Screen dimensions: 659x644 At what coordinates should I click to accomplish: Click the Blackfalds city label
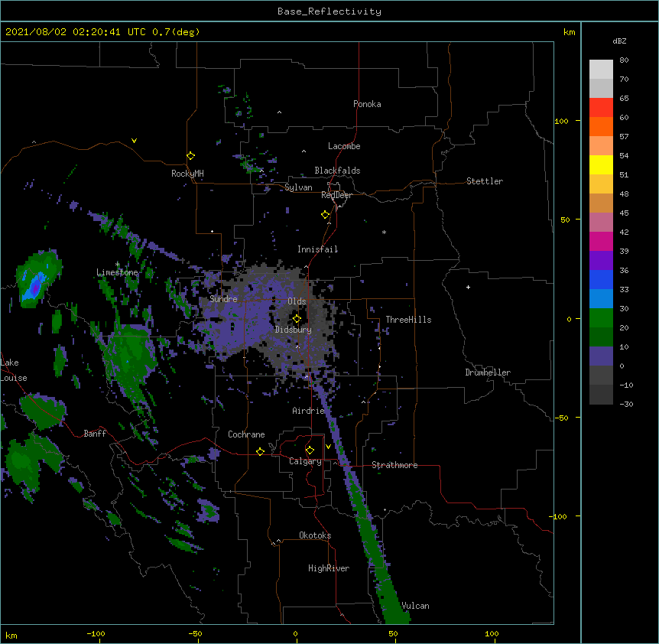[337, 171]
